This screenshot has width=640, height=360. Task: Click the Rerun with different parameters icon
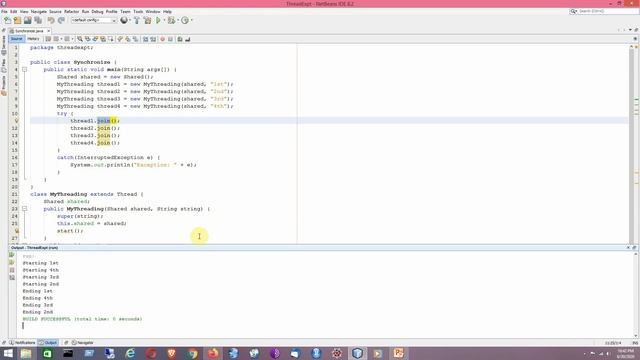pos(12,262)
